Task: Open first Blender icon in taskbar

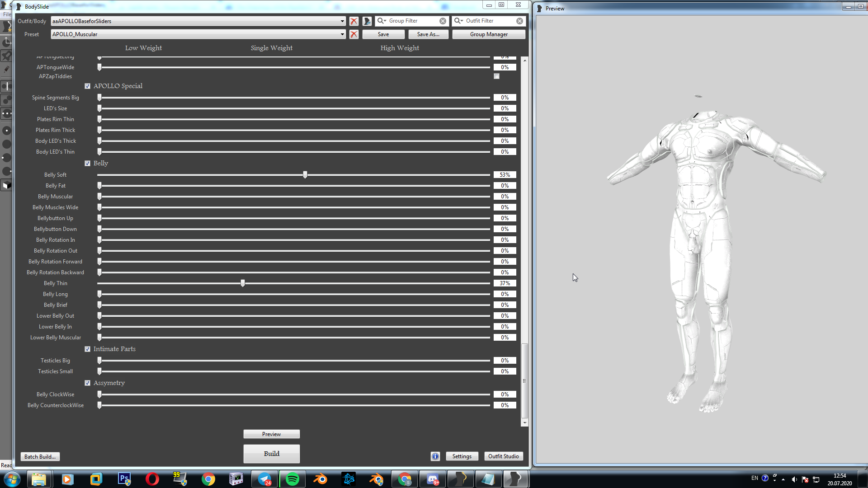Action: [x=321, y=479]
